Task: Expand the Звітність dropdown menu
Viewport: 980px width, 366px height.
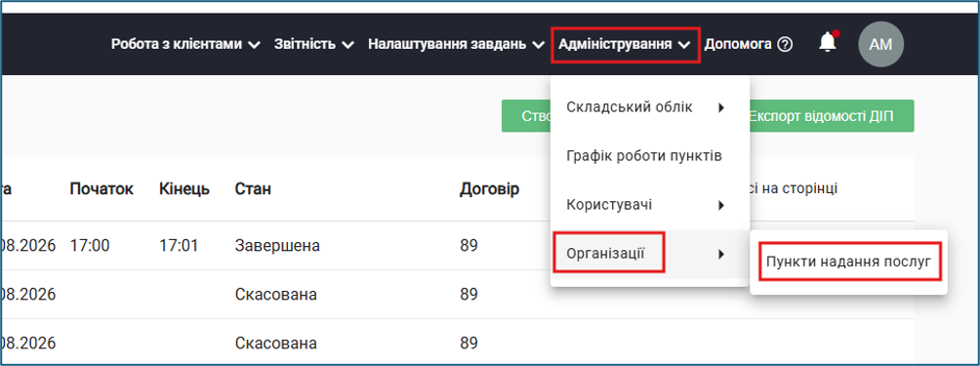Action: tap(314, 44)
